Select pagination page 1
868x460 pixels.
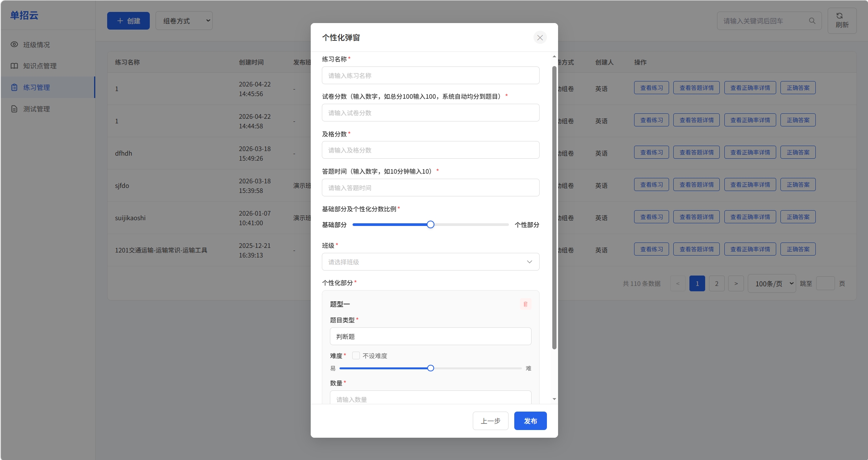(x=697, y=284)
